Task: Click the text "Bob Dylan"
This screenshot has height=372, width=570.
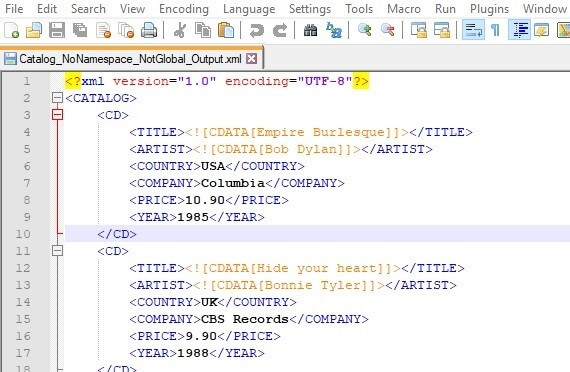Action: pos(301,149)
